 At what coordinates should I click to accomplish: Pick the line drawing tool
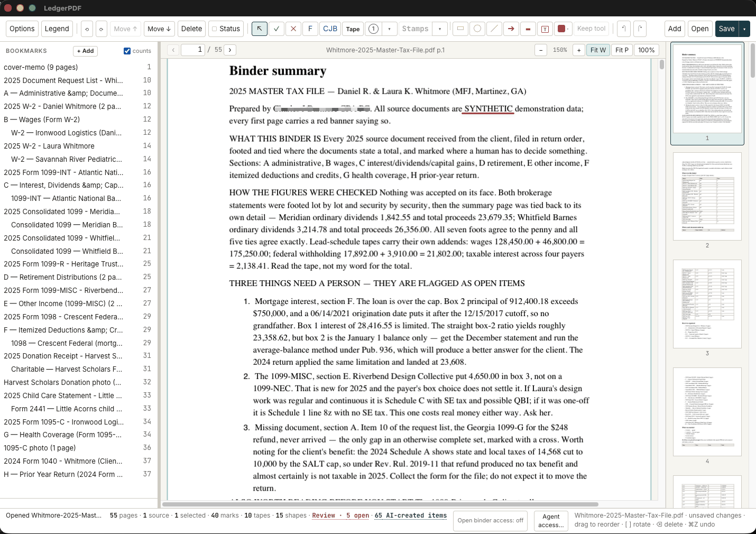point(494,29)
